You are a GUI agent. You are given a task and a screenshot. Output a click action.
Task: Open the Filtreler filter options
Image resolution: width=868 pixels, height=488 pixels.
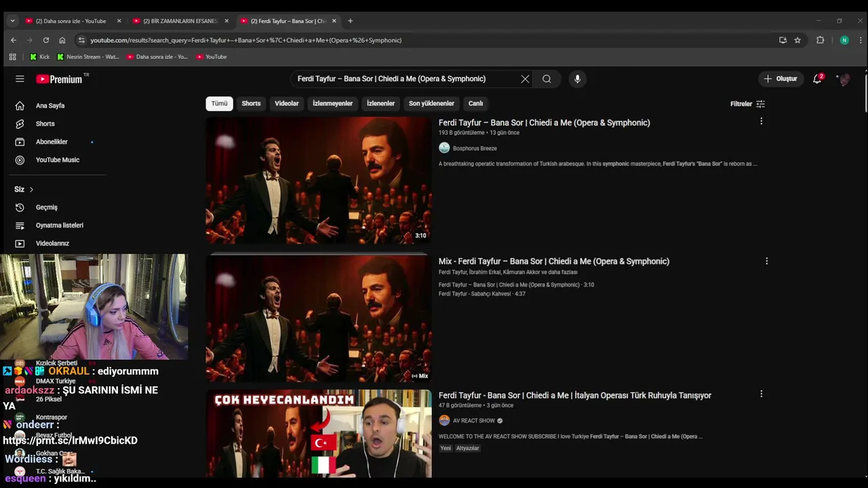click(x=747, y=104)
